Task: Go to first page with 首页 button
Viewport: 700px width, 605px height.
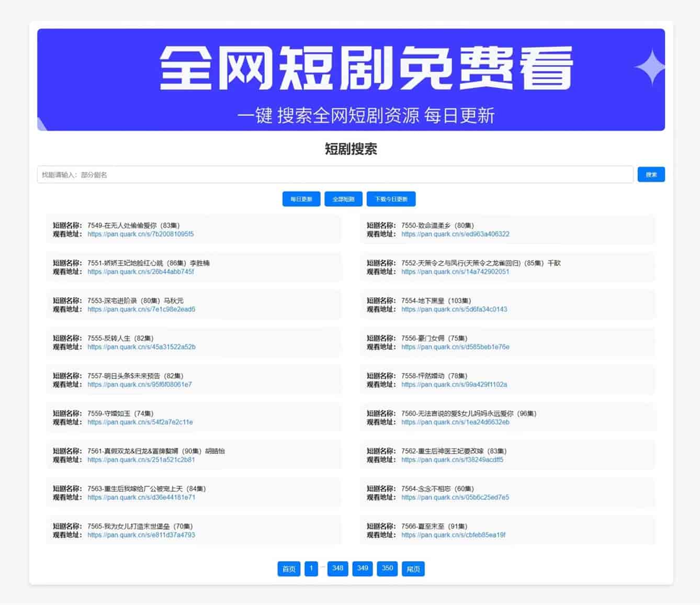Action: [x=289, y=569]
